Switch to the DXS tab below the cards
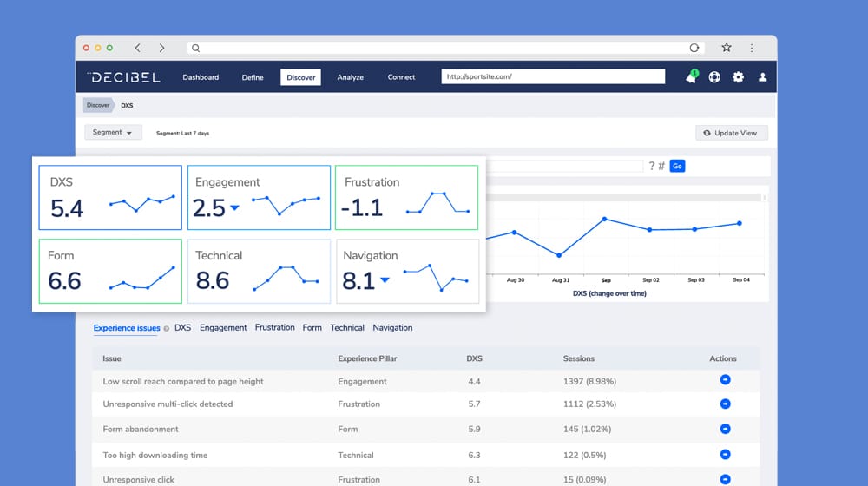Image resolution: width=868 pixels, height=486 pixels. (182, 328)
